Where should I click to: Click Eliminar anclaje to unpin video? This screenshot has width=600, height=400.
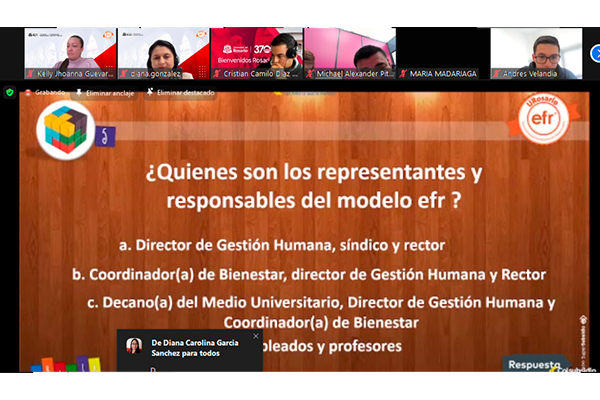point(108,92)
